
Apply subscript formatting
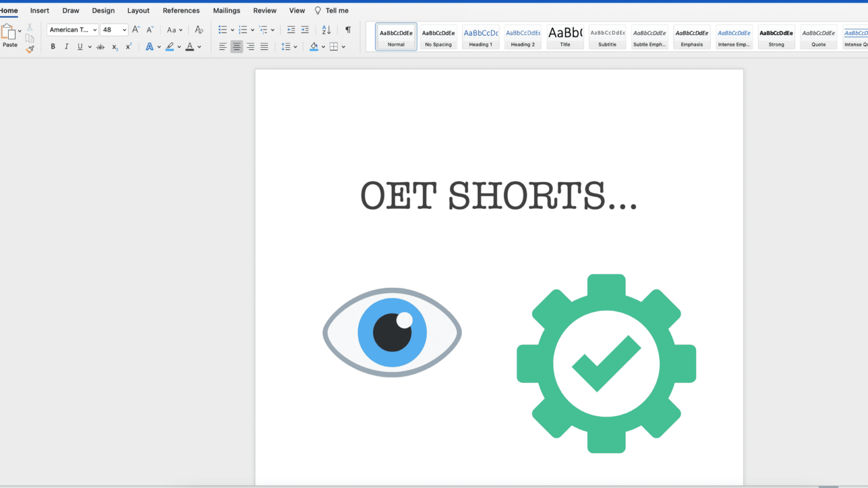[x=115, y=47]
